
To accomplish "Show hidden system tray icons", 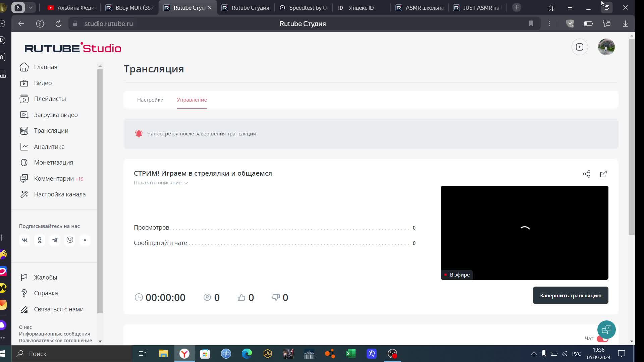I will tap(534, 354).
